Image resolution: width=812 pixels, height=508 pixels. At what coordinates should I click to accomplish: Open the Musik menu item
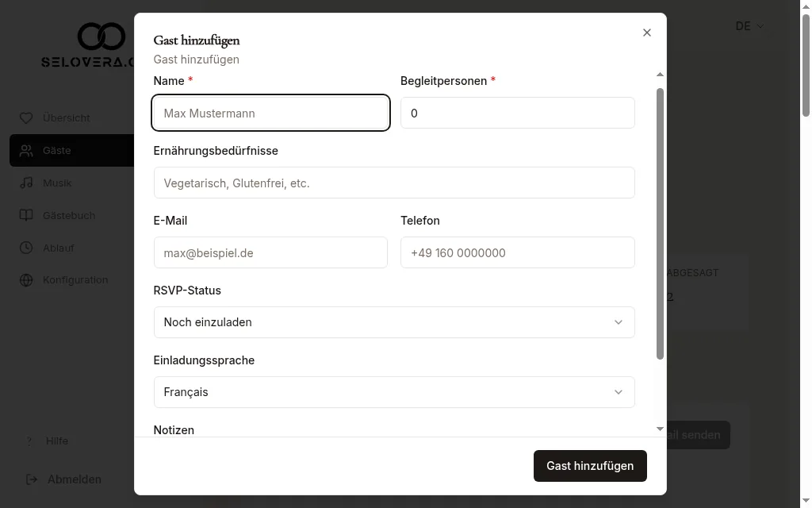[71, 183]
